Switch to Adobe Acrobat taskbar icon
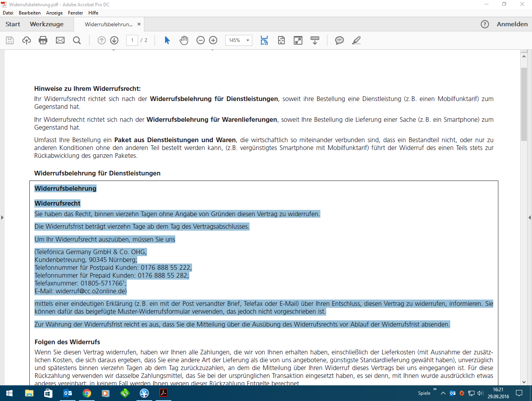 (x=164, y=393)
